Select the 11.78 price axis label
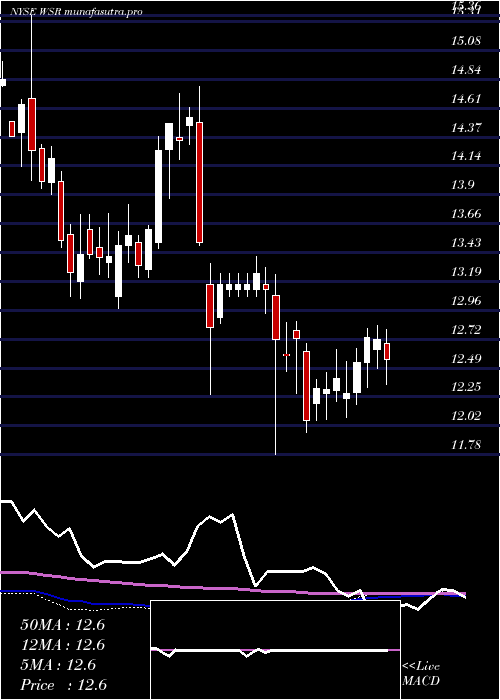The height and width of the screenshot is (700, 500). (466, 445)
